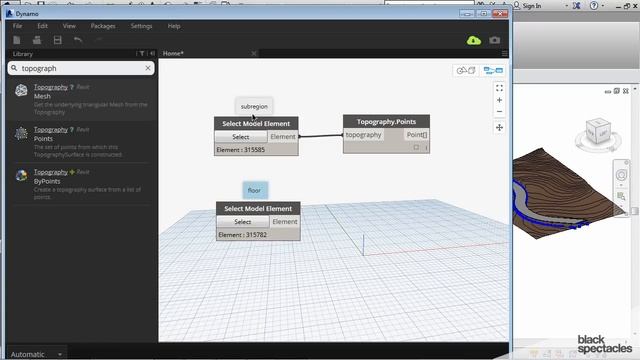Toggle preview bubble checkbox on Topography.Points node
This screenshot has width=640, height=360.
[416, 147]
